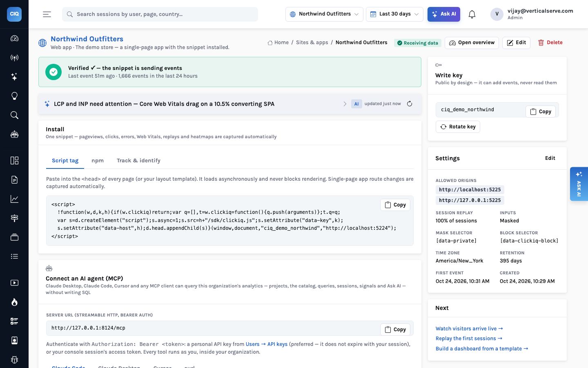The width and height of the screenshot is (588, 368).
Task: Click the Delete button
Action: click(x=550, y=43)
